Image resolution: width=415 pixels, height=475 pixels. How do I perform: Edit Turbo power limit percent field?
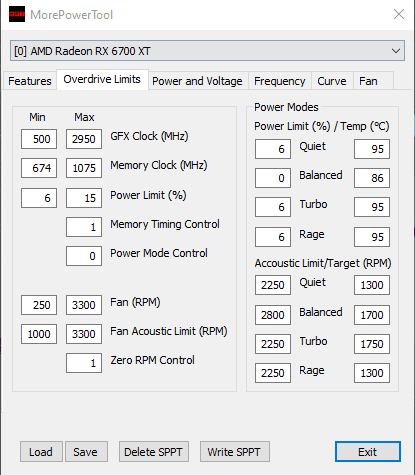[273, 207]
